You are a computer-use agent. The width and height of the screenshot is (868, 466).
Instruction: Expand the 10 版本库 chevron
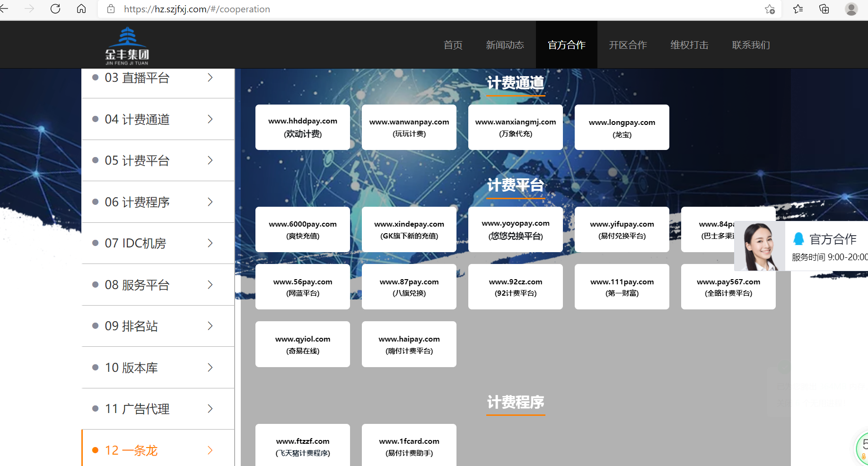coord(210,368)
